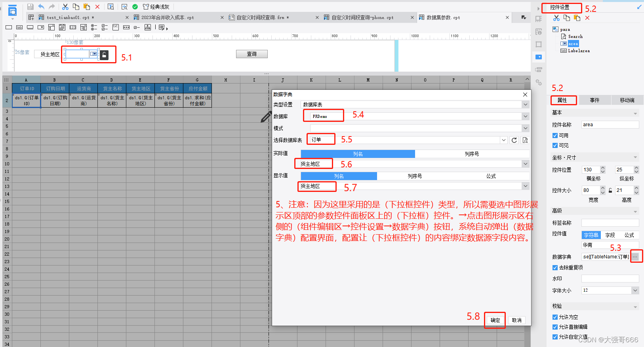Insert a button widget from widget toolbar

(30, 27)
